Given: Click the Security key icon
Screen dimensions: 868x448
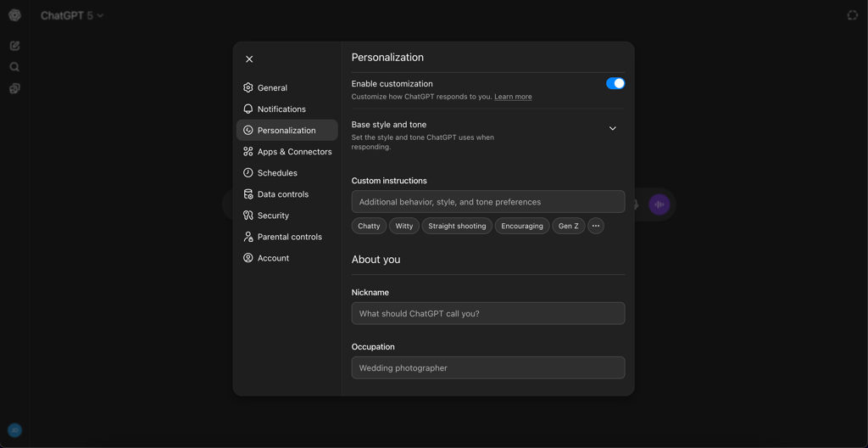Looking at the screenshot, I should pyautogui.click(x=248, y=216).
